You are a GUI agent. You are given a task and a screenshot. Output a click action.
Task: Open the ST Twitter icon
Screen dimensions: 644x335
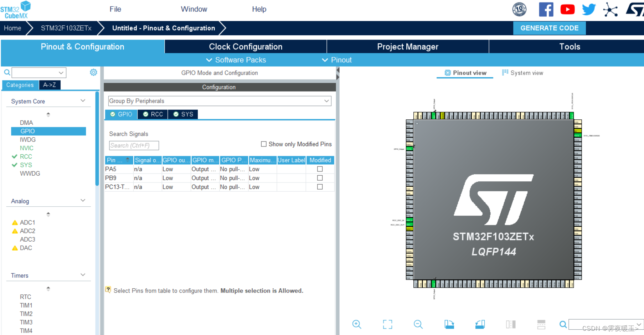pyautogui.click(x=589, y=9)
